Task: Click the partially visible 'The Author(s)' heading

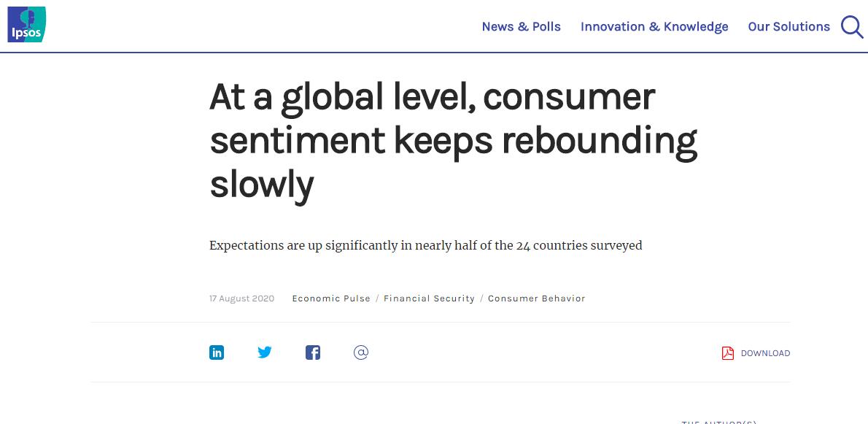Action: (x=718, y=421)
